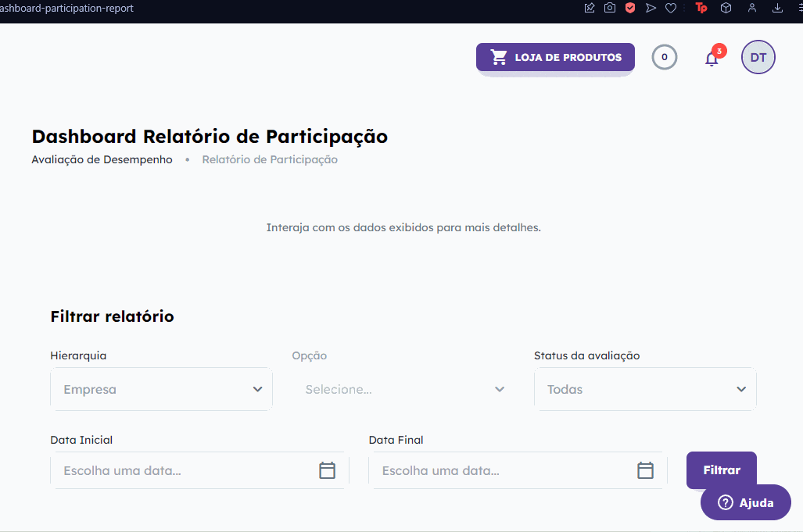Open the calendar icon next to Data Final
The height and width of the screenshot is (532, 803).
tap(645, 470)
